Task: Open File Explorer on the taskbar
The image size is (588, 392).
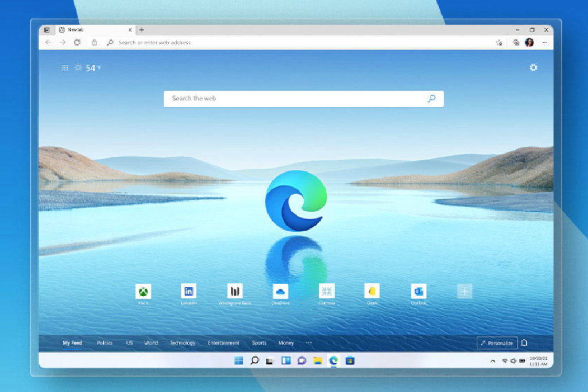Action: [x=318, y=360]
